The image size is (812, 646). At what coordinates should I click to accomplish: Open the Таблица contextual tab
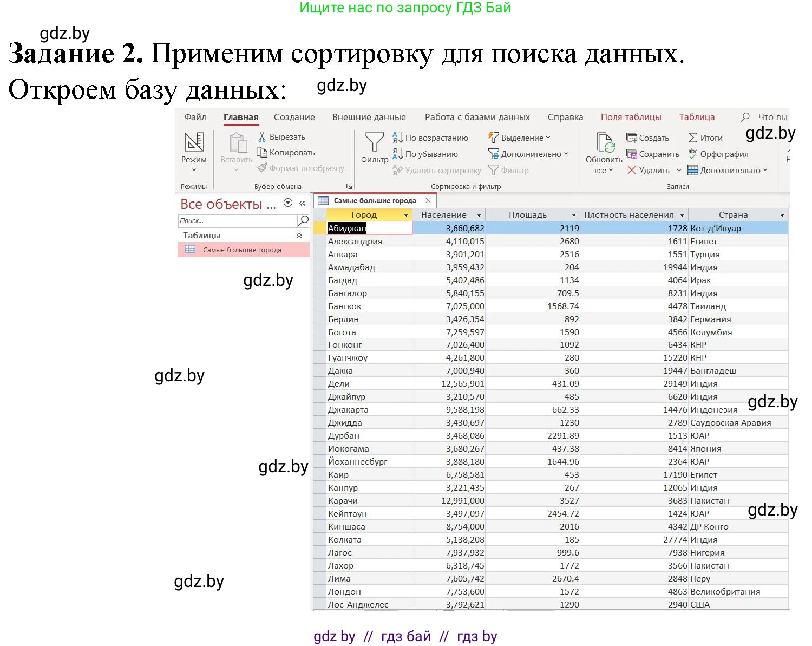click(696, 116)
